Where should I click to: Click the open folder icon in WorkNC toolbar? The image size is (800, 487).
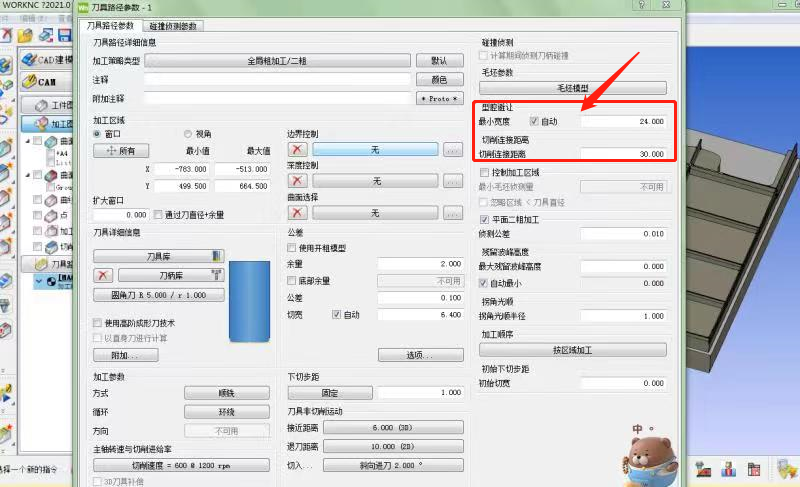[25, 35]
